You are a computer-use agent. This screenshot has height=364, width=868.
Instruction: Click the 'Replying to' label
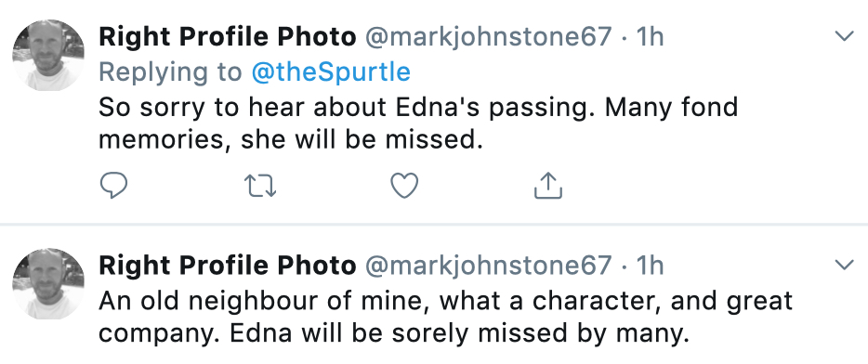(x=170, y=71)
